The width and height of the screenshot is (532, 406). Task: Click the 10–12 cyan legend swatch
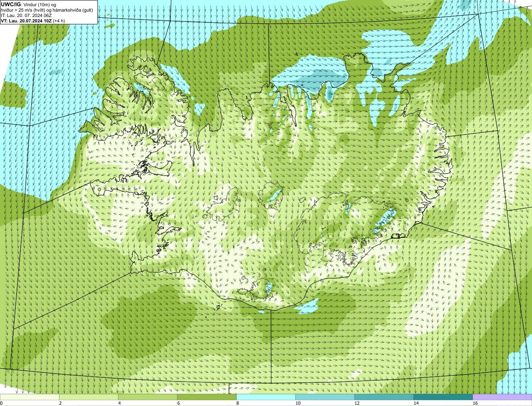point(325,397)
